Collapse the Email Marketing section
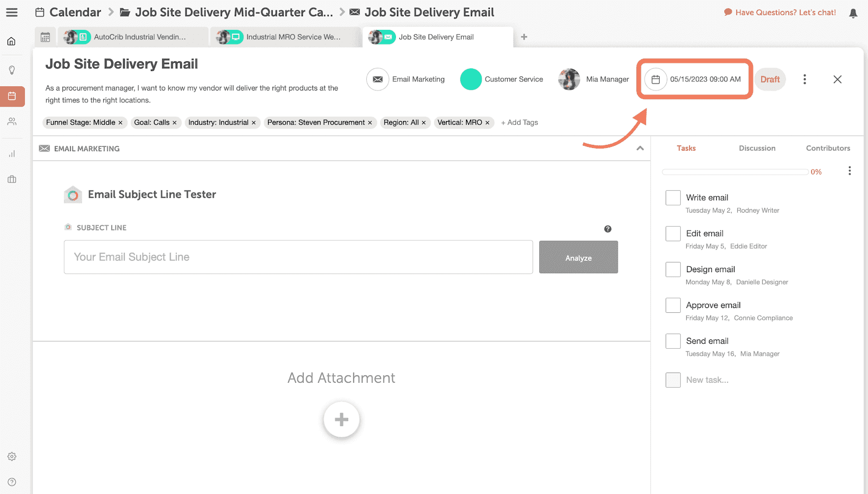The width and height of the screenshot is (868, 494). [x=641, y=148]
